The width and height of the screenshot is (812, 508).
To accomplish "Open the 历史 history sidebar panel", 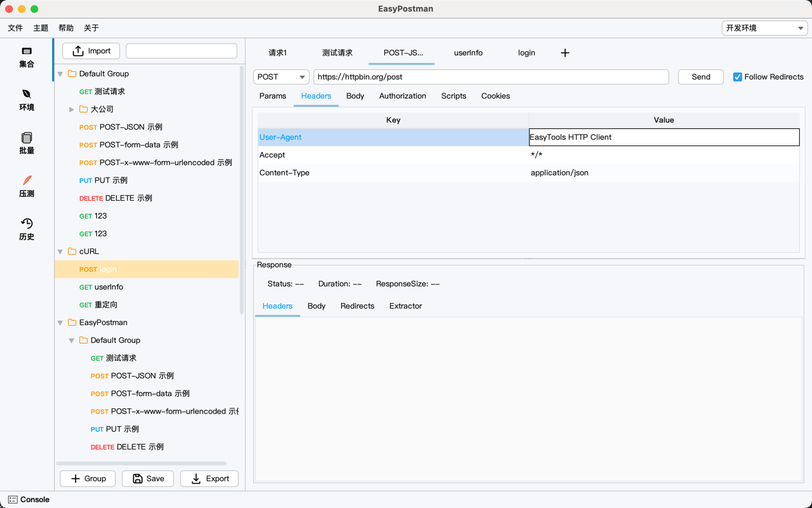I will pos(27,230).
